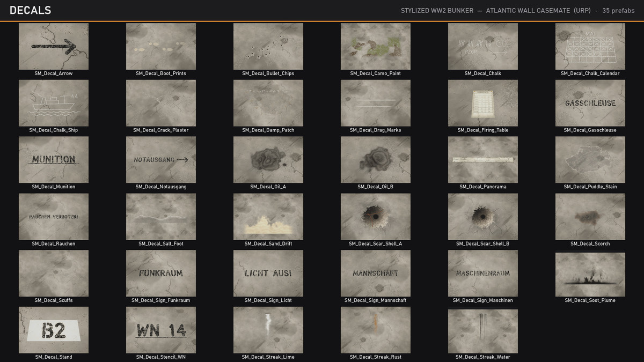Select the SM_Decal_Streak_Lime thumbnail

[x=268, y=330]
